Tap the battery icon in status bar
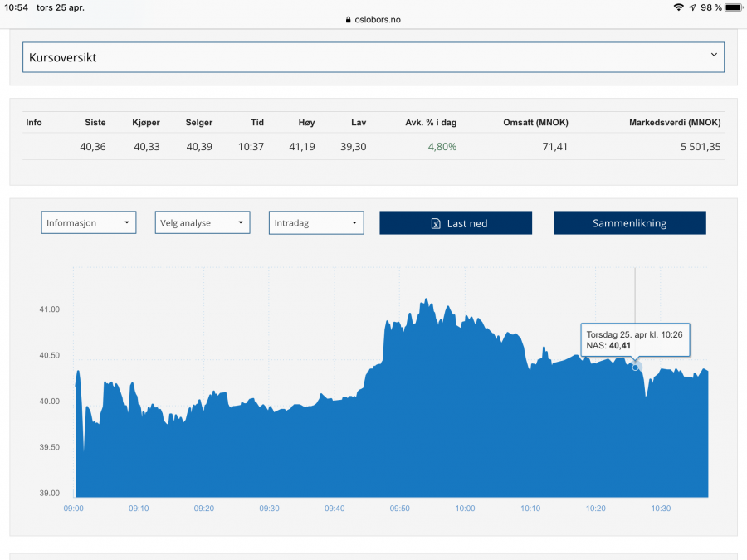Viewport: 747px width, 560px height. pyautogui.click(x=733, y=7)
